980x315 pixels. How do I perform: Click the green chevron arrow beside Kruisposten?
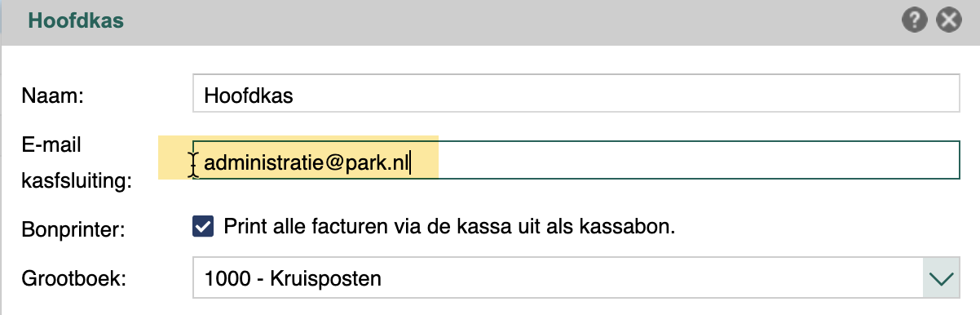pyautogui.click(x=941, y=278)
